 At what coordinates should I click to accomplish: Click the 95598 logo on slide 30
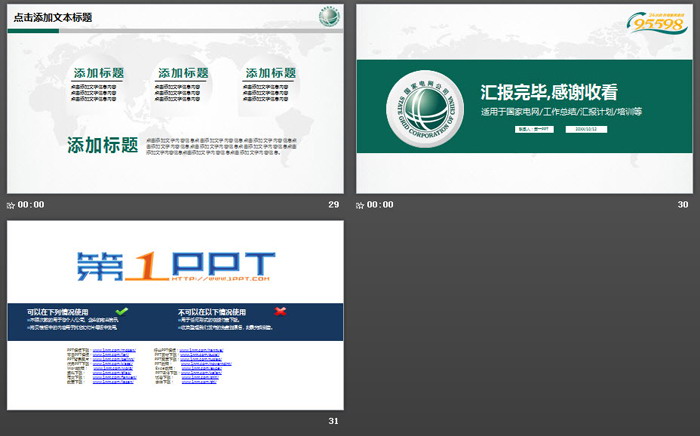[657, 22]
